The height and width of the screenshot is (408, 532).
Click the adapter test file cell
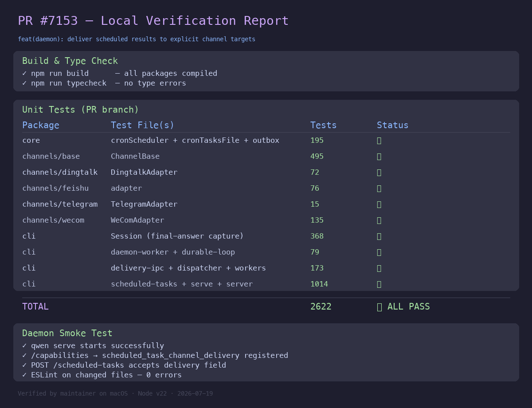pyautogui.click(x=126, y=188)
